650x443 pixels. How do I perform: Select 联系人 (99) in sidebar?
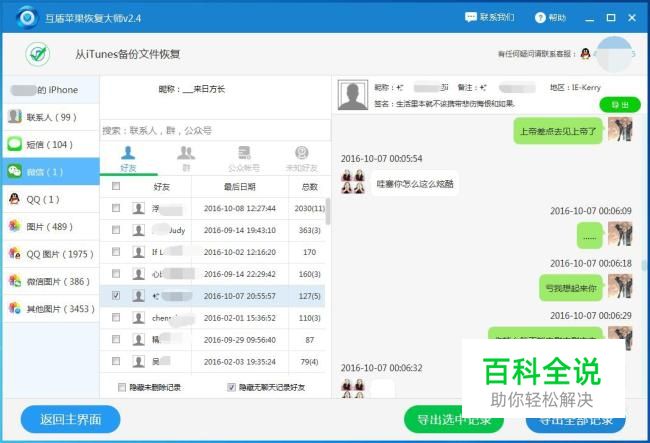pos(51,117)
